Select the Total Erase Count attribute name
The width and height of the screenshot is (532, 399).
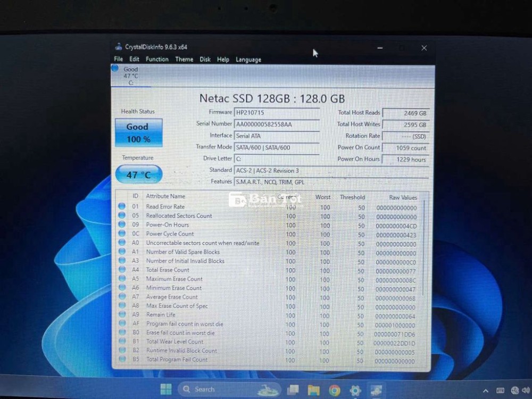coord(168,270)
